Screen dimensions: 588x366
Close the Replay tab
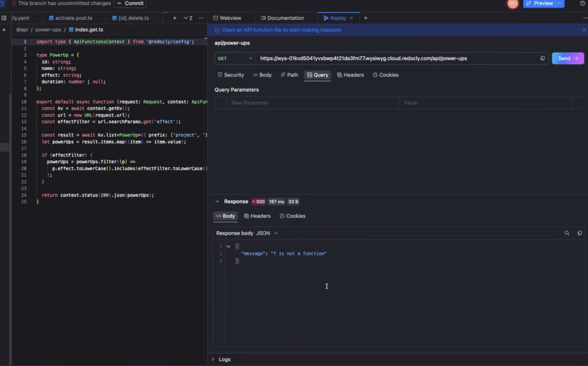(x=351, y=18)
